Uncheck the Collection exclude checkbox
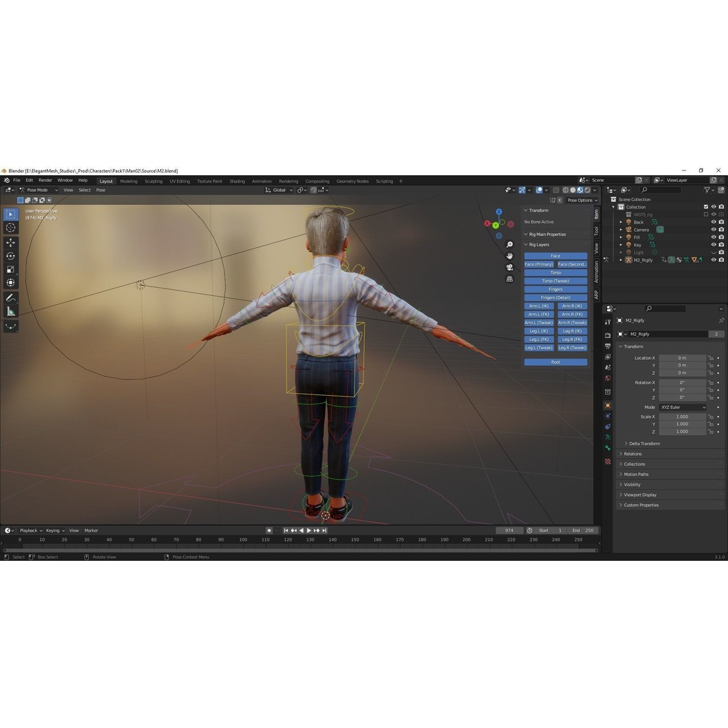This screenshot has width=728, height=728. 706,207
